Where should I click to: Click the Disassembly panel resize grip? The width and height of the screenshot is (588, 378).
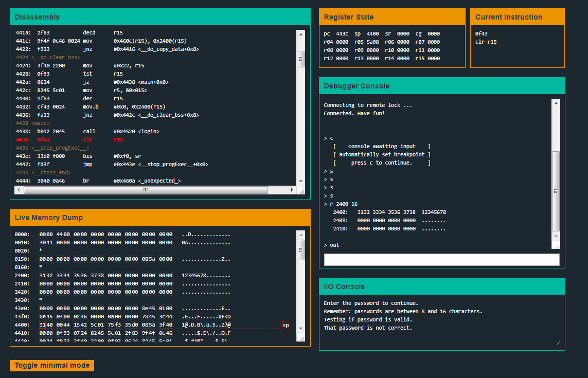tap(302, 191)
